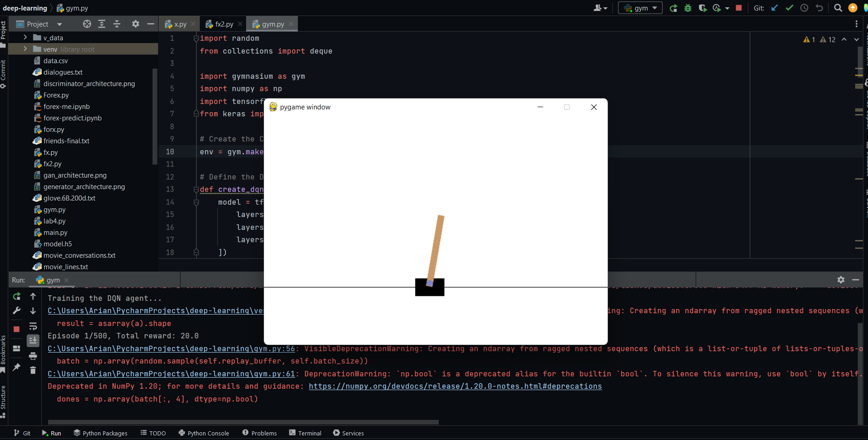Viewport: 868px width, 440px height.
Task: Toggle scroll to end in console
Action: coord(33,340)
